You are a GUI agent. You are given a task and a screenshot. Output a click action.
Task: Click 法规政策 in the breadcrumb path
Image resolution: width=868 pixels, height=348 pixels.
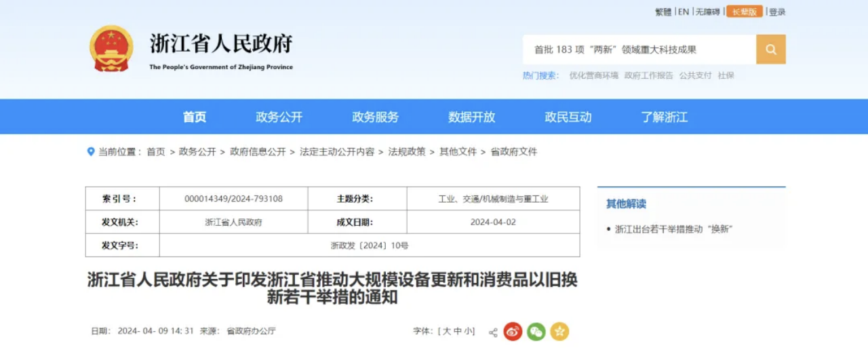(x=407, y=152)
